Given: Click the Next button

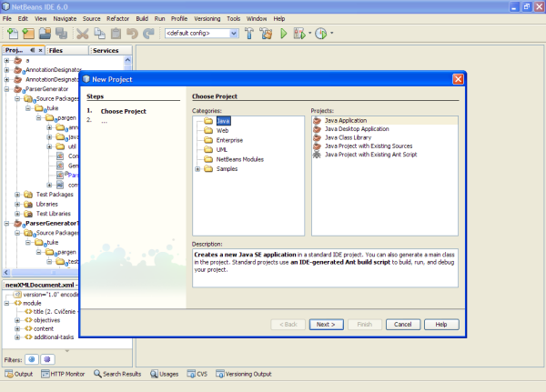Looking at the screenshot, I should click(325, 324).
